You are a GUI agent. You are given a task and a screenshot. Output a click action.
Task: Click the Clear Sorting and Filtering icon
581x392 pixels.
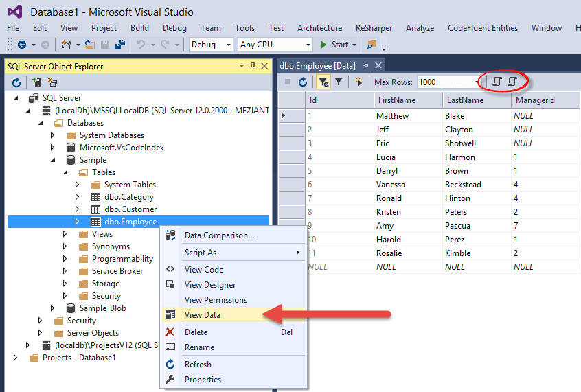(x=358, y=82)
